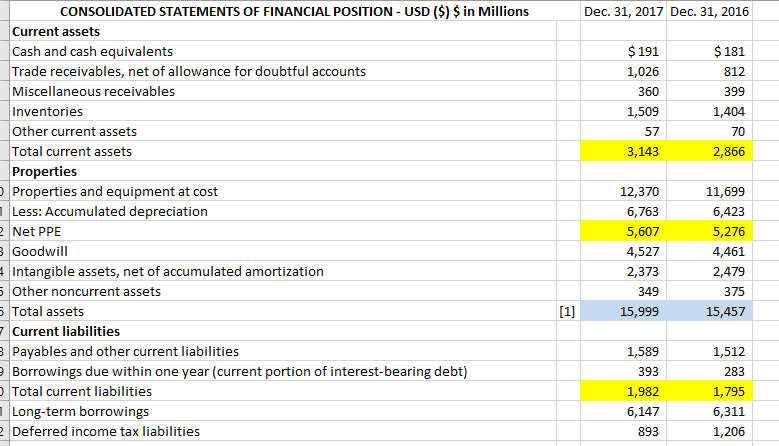
Task: Click the highlighted 5,276 Net PPE cell
Action: tap(709, 231)
